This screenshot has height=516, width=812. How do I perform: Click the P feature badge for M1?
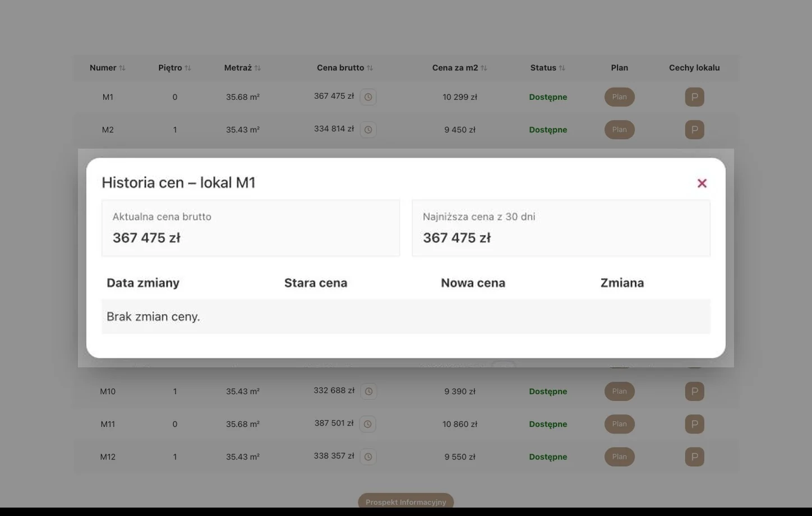click(x=694, y=97)
